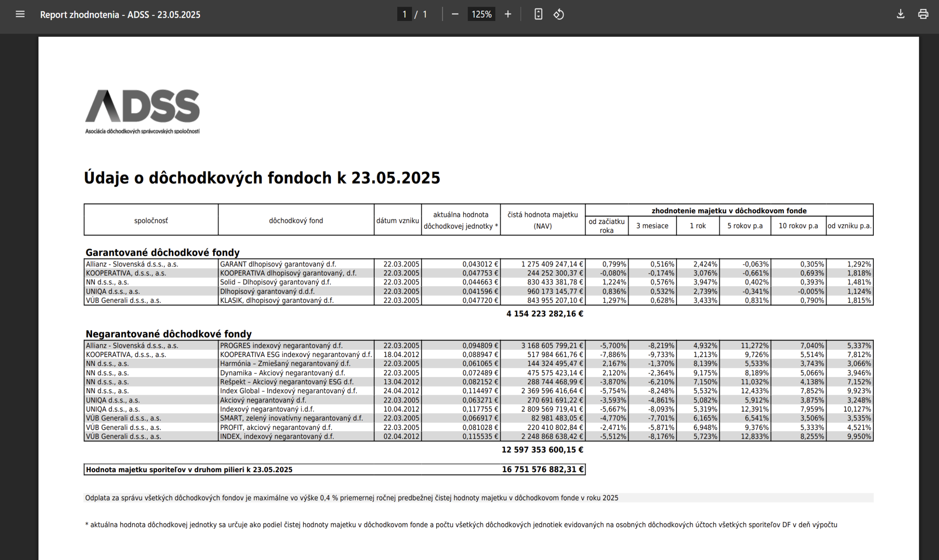The height and width of the screenshot is (560, 939).
Task: Click the Fit to page icon
Action: [x=538, y=14]
